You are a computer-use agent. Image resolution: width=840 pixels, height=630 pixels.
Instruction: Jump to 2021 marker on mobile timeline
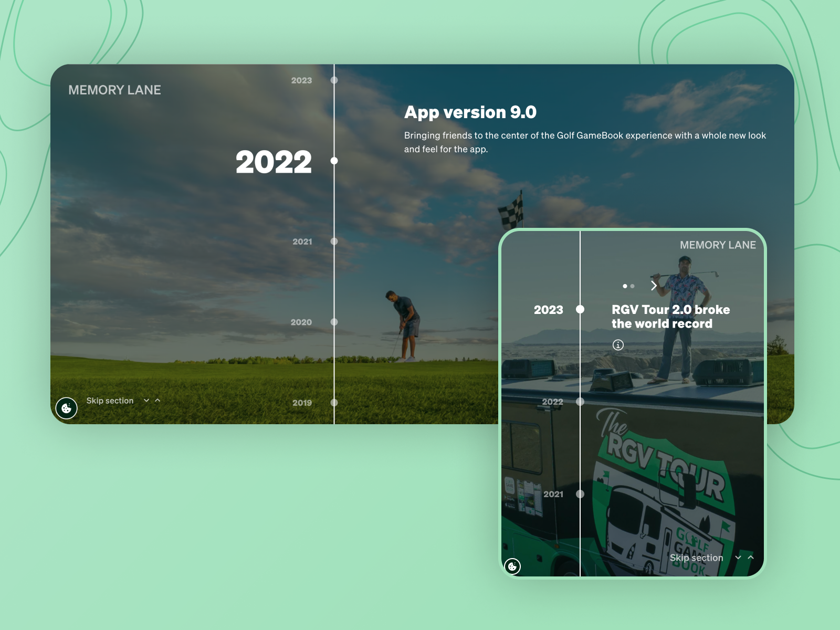(580, 494)
